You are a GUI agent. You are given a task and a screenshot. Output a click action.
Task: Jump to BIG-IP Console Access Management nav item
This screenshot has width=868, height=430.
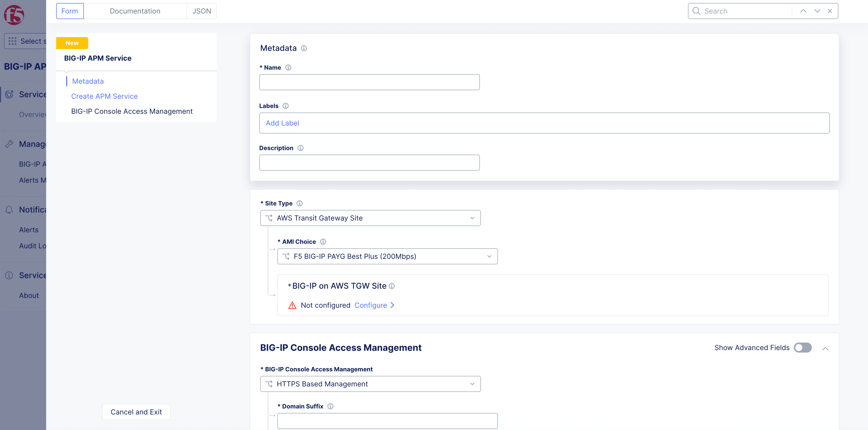click(x=132, y=111)
